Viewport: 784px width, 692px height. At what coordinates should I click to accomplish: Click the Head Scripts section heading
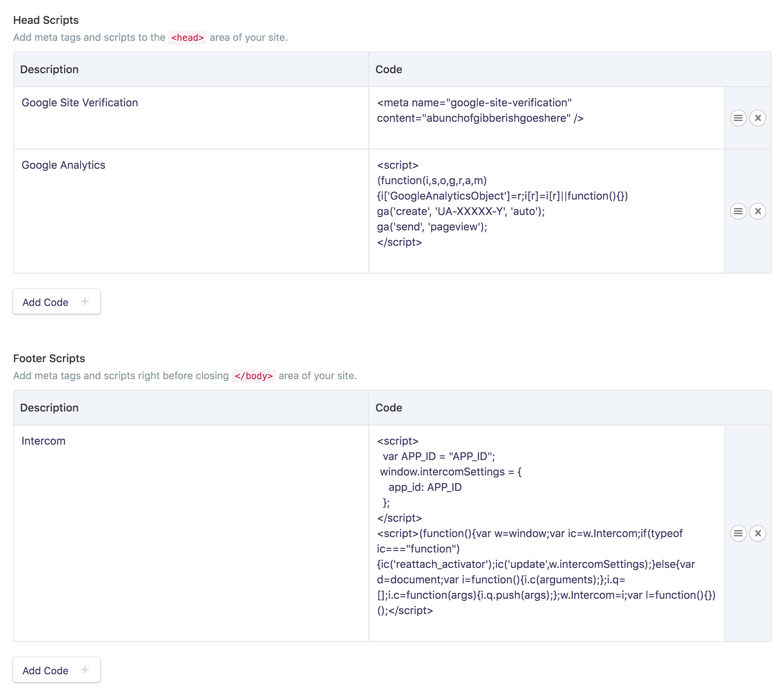(46, 20)
